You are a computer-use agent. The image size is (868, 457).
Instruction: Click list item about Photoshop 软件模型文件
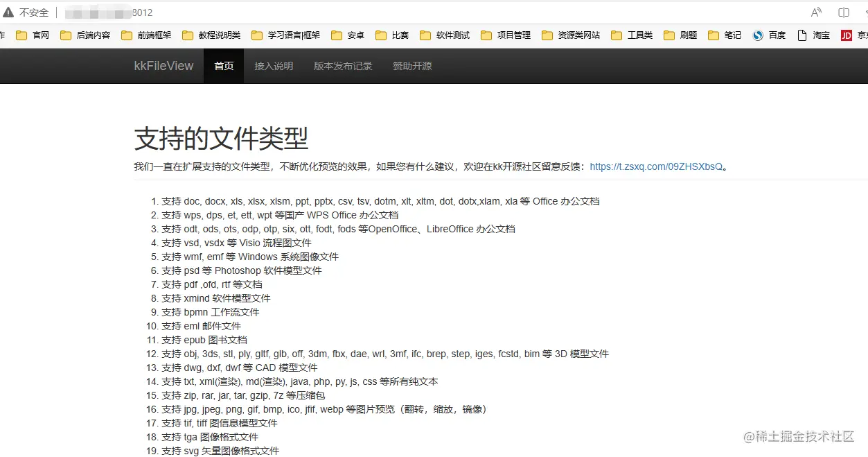[242, 270]
